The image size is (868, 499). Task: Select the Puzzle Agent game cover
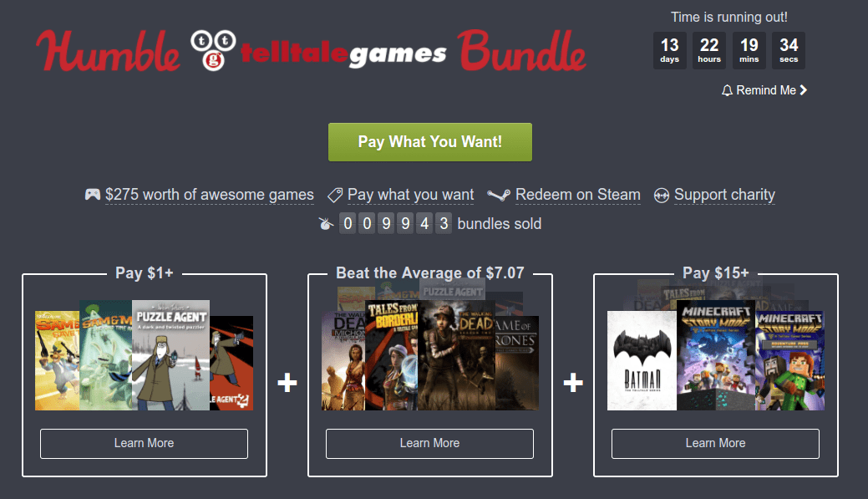point(170,355)
